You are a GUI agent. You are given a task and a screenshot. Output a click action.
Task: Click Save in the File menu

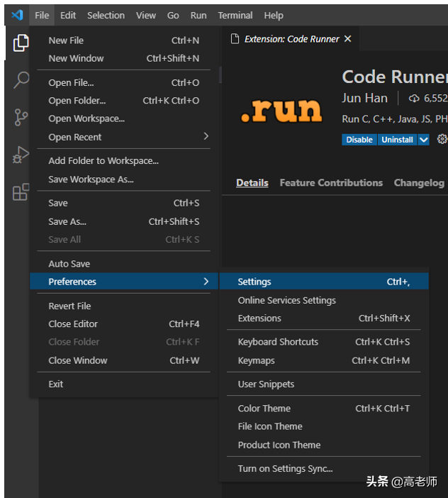(124, 203)
